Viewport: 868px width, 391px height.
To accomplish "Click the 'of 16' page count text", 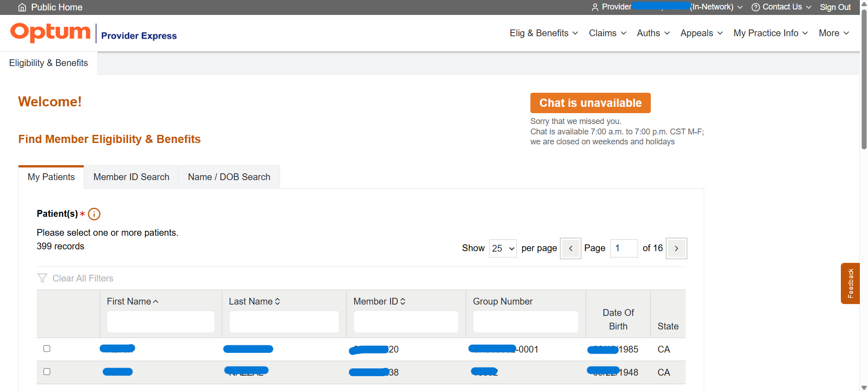I will pos(653,248).
